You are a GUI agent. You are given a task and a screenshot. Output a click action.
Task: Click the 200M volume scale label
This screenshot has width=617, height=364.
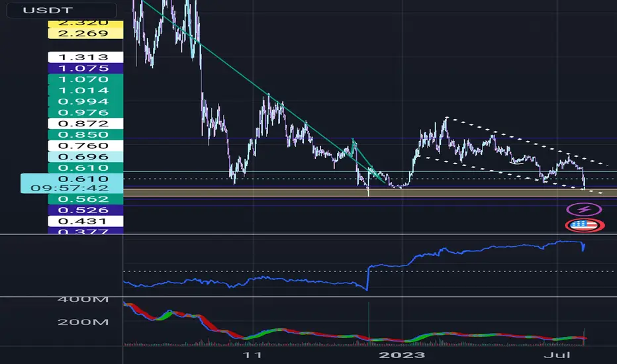click(x=83, y=322)
